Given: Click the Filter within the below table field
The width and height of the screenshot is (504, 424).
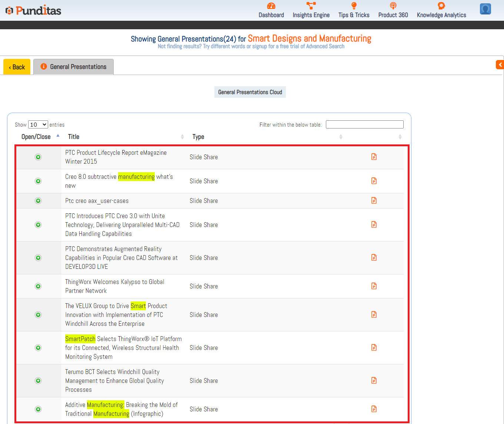Looking at the screenshot, I should click(364, 124).
